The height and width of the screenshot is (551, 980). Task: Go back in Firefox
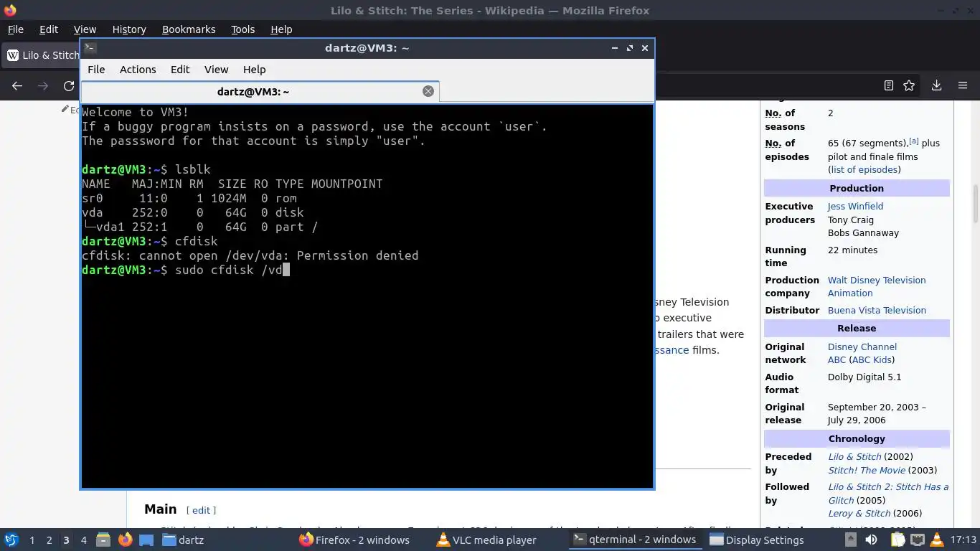[x=17, y=85]
